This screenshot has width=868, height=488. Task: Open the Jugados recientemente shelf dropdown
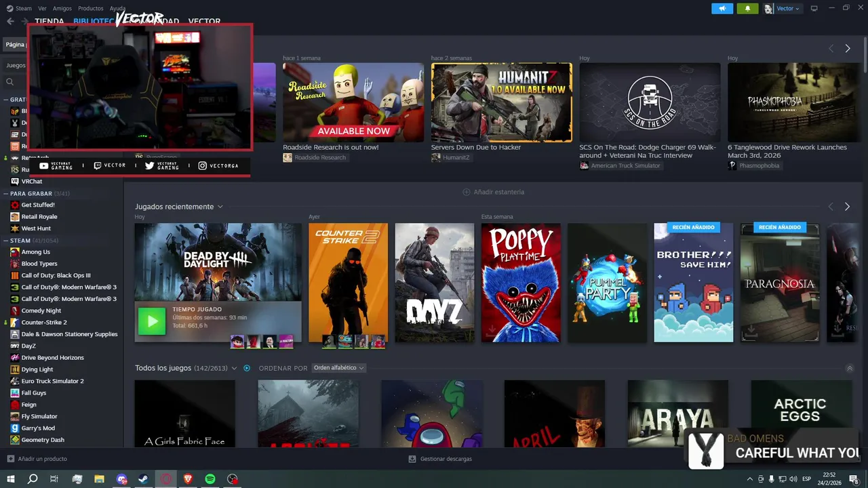click(220, 207)
